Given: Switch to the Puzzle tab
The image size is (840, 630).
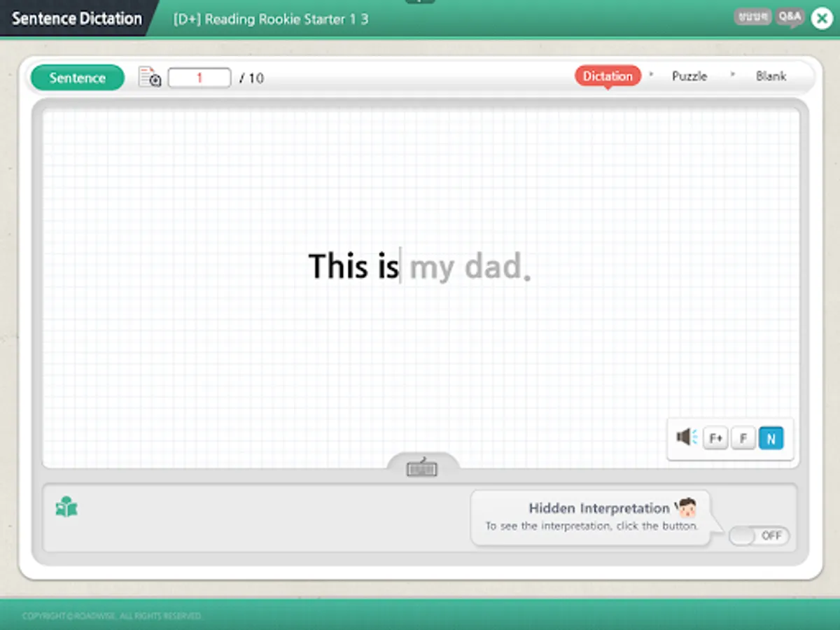Looking at the screenshot, I should pos(689,76).
